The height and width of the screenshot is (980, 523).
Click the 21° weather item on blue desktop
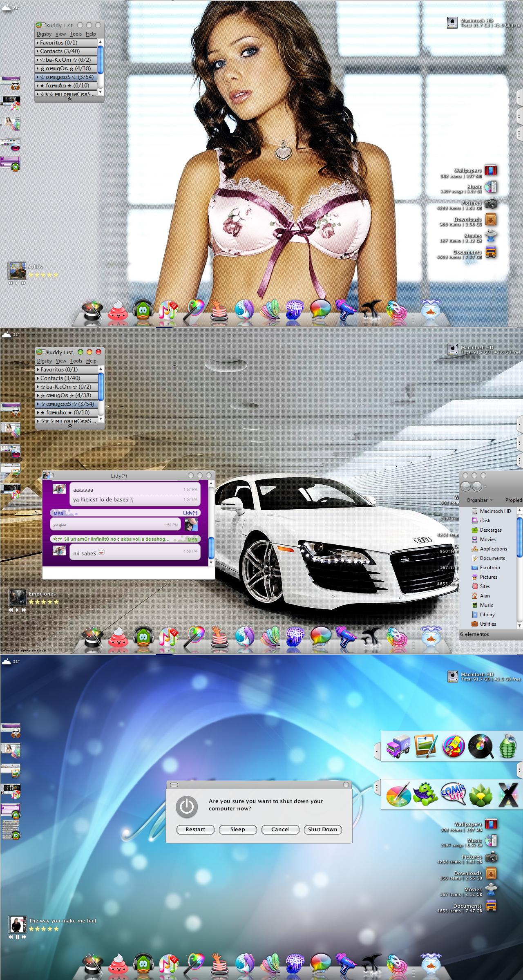coord(11,661)
